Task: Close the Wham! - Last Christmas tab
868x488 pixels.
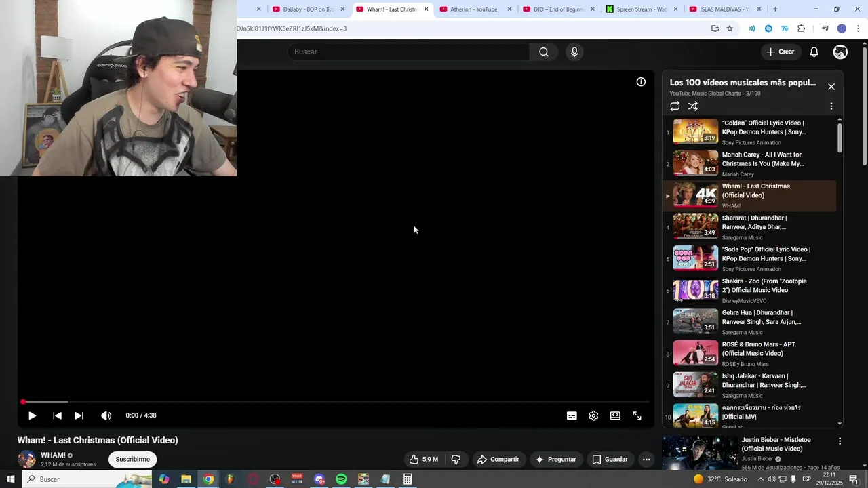Action: [426, 9]
